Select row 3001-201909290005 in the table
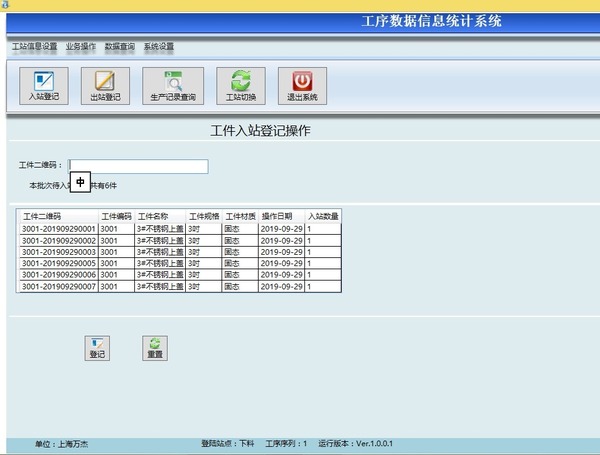This screenshot has width=600, height=455. 58,263
